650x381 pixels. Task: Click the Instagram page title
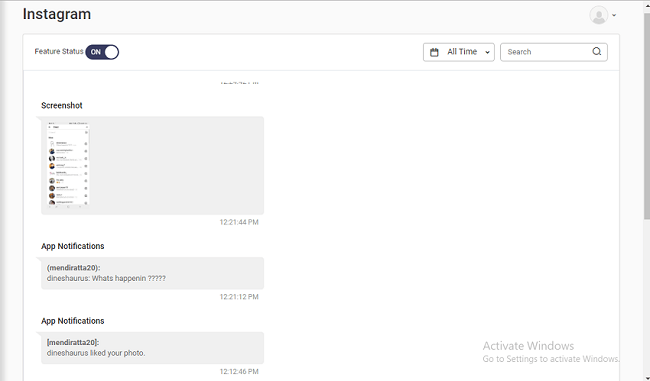click(57, 14)
